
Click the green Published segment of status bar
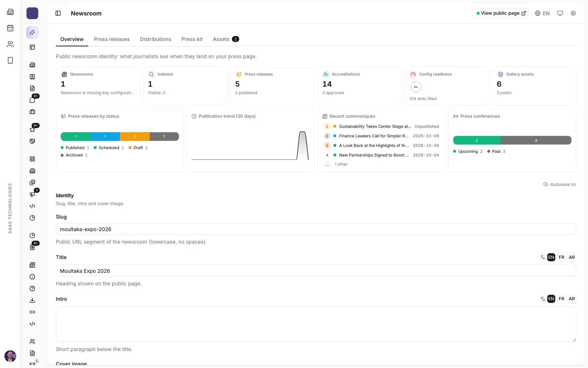click(75, 136)
